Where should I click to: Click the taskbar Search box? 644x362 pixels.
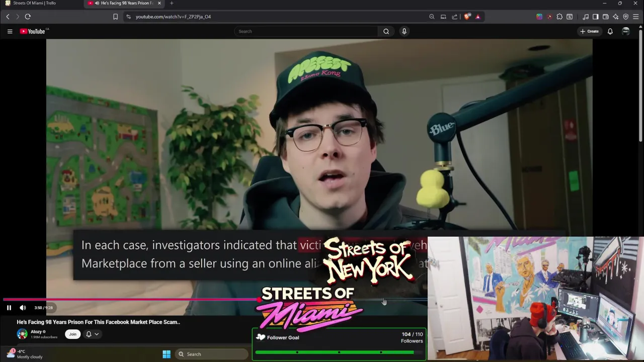[211, 354]
